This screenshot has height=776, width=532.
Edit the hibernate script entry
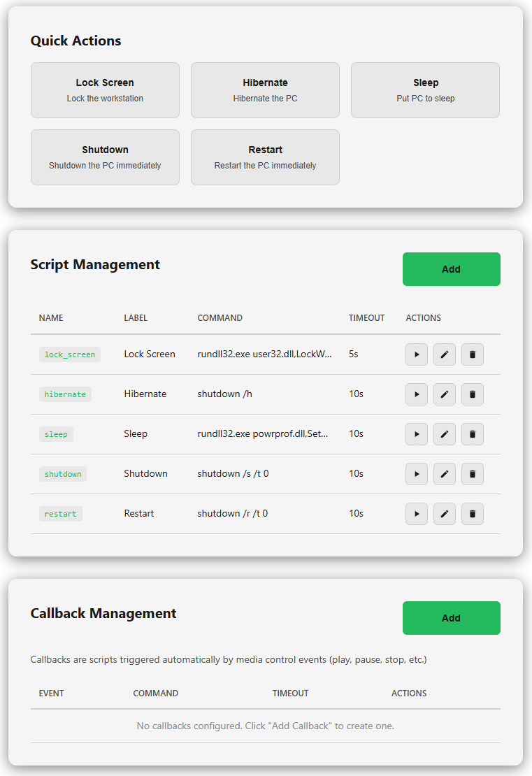pyautogui.click(x=444, y=394)
